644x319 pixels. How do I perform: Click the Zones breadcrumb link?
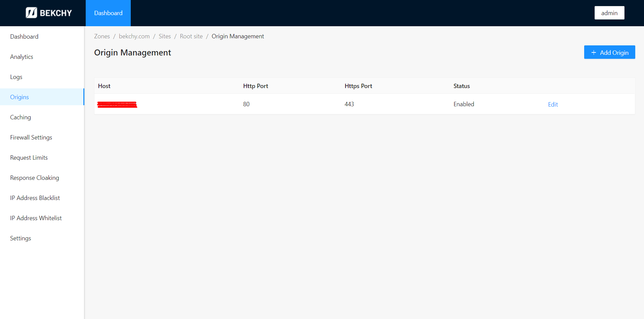pos(102,36)
